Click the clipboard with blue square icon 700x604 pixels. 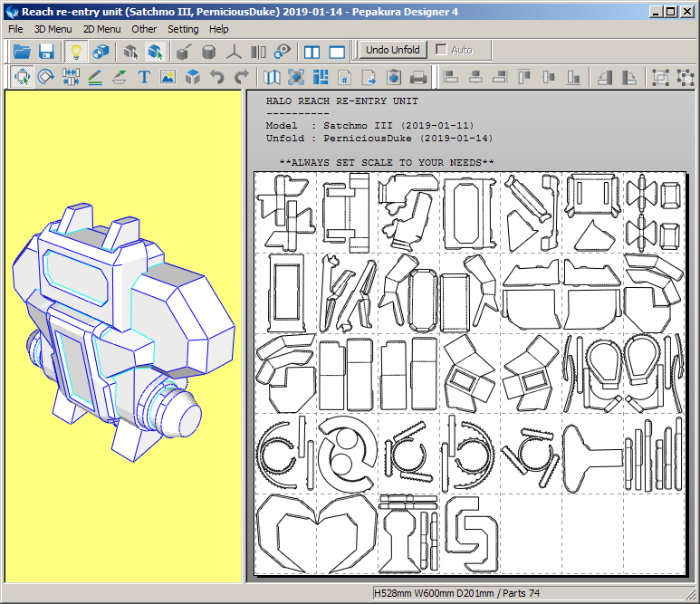(394, 77)
